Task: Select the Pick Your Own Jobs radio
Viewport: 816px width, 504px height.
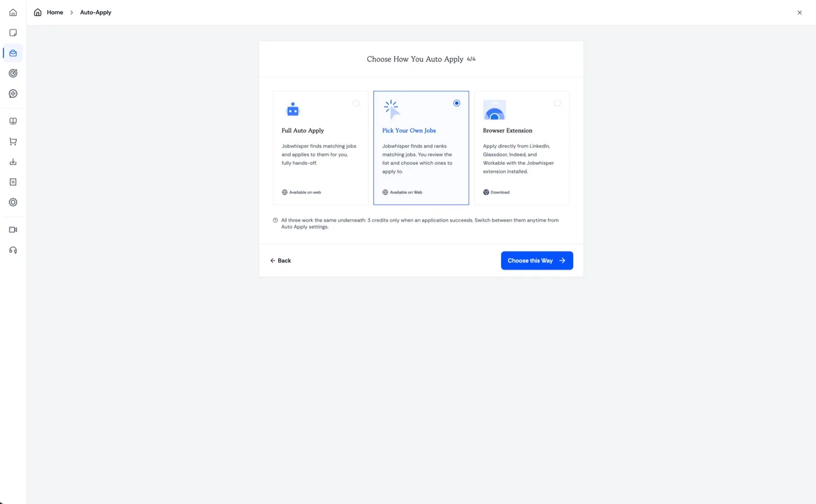Action: tap(456, 103)
